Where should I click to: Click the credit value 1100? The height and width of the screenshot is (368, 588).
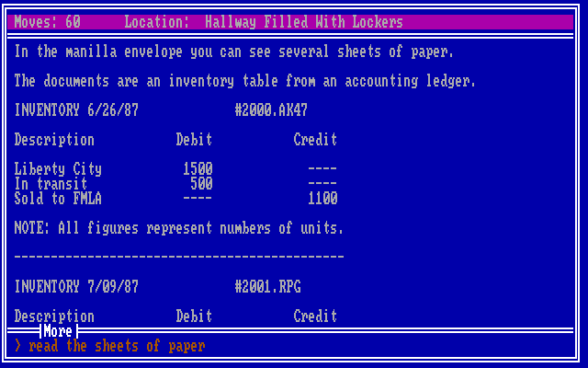(x=322, y=199)
